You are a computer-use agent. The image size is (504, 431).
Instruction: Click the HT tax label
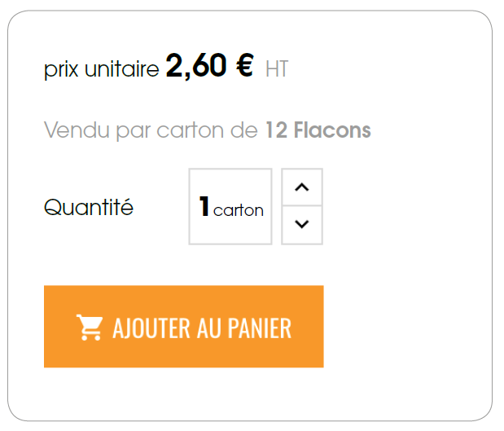pos(277,68)
